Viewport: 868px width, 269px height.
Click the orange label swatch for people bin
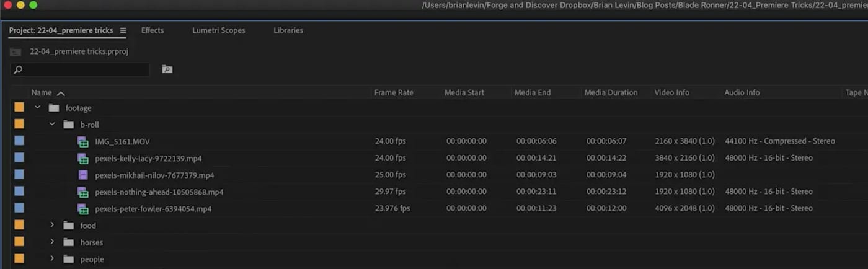click(x=19, y=258)
